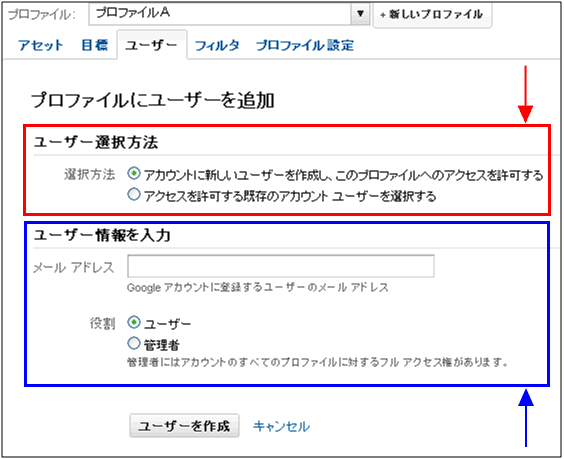Choose the ユーザー role radio button
Image resolution: width=564 pixels, height=459 pixels.
pyautogui.click(x=133, y=322)
